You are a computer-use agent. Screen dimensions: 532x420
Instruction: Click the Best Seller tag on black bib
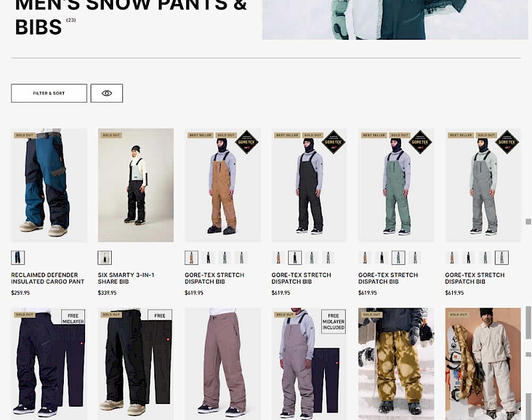pos(287,135)
